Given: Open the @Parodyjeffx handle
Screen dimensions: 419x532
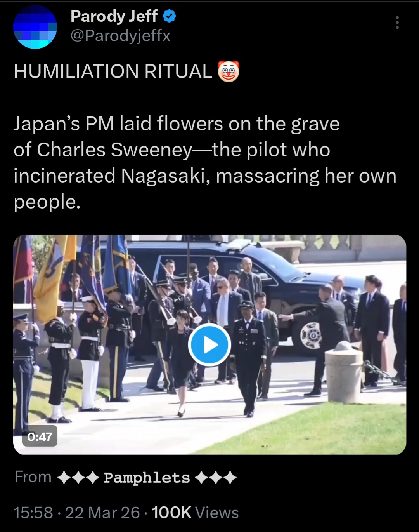Looking at the screenshot, I should [x=121, y=36].
